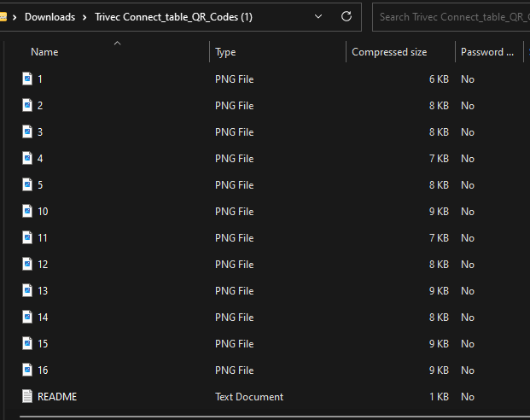Screen dimensions: 530x420
Task: Select file name 12
Action: (43, 265)
